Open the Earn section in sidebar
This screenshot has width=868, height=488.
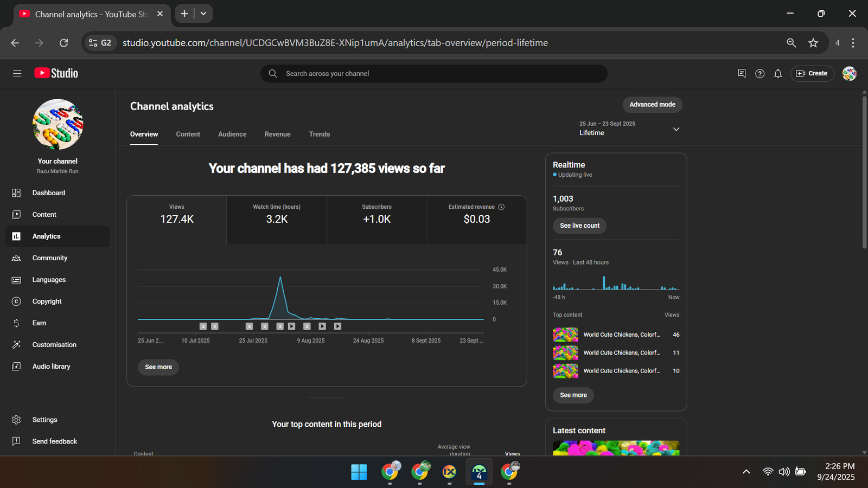(39, 323)
